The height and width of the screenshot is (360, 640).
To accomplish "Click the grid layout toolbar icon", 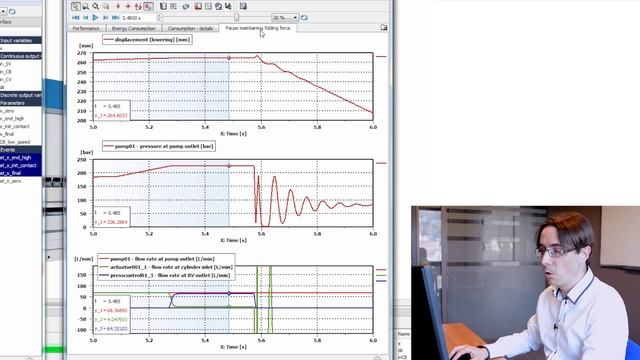I will pyautogui.click(x=173, y=6).
